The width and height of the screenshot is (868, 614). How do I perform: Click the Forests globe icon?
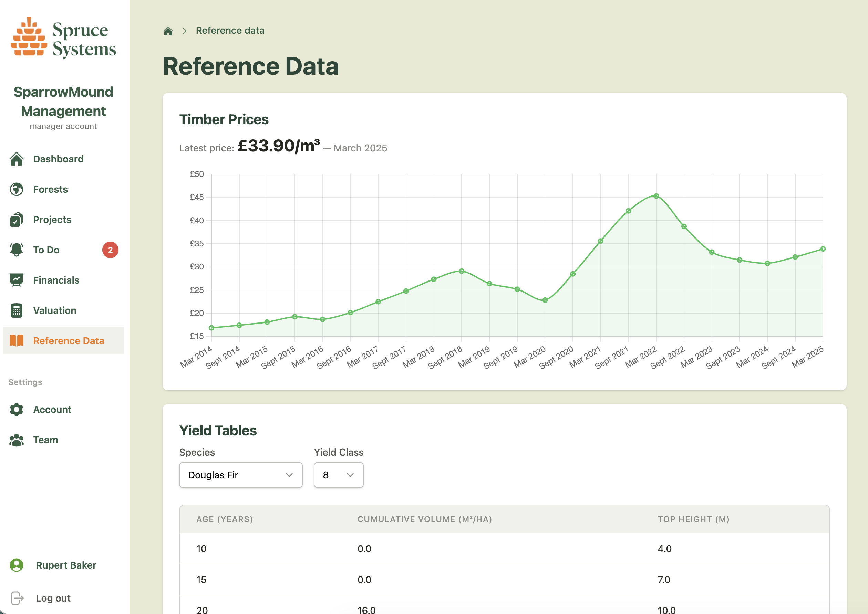coord(17,189)
